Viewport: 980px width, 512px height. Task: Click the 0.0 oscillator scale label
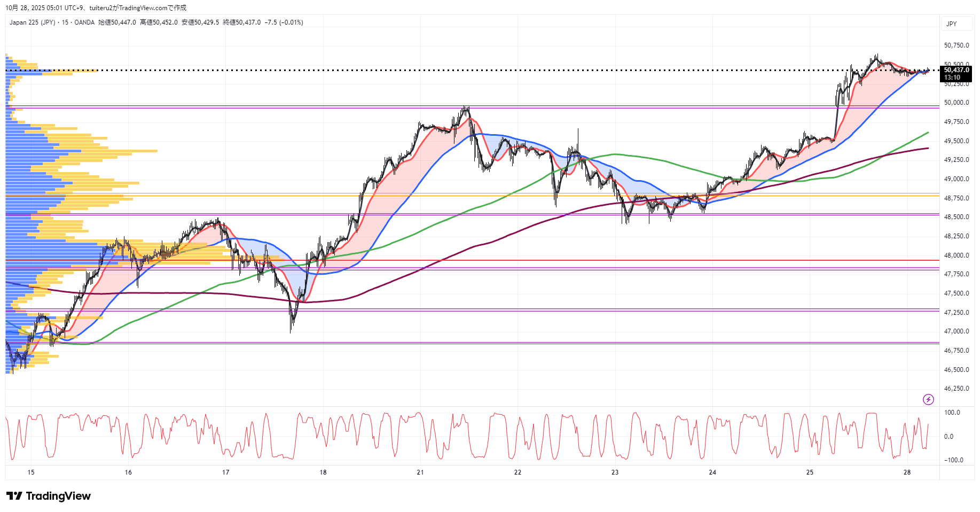[x=948, y=437]
